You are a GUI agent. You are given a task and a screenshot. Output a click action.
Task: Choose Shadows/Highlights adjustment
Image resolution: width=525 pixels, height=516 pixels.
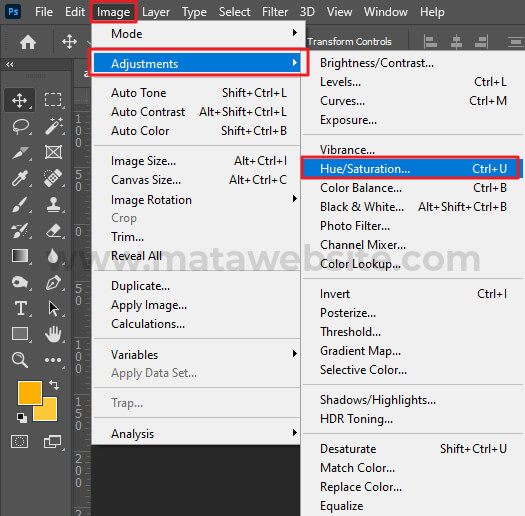[x=414, y=399]
